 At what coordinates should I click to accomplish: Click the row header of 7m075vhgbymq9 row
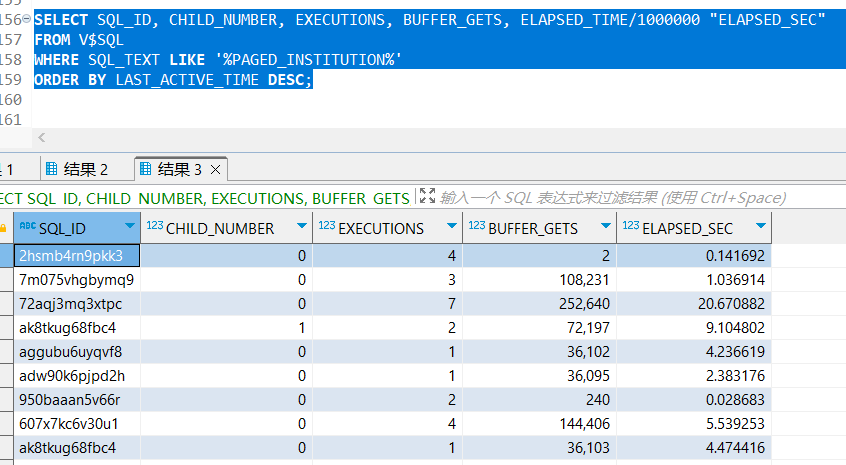6,279
